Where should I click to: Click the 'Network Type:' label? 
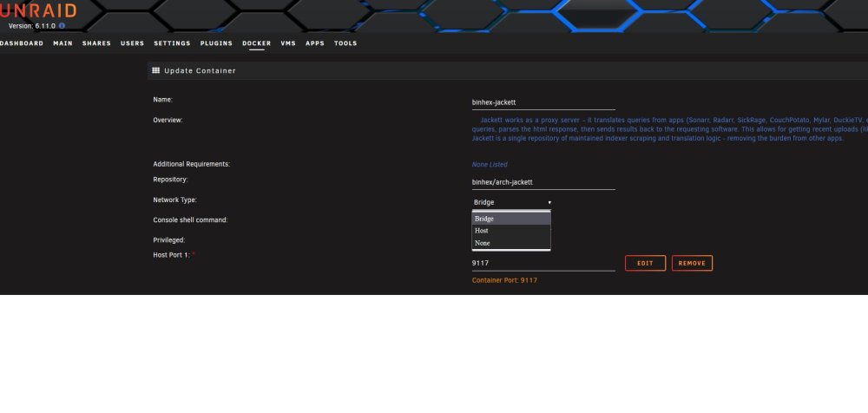175,200
